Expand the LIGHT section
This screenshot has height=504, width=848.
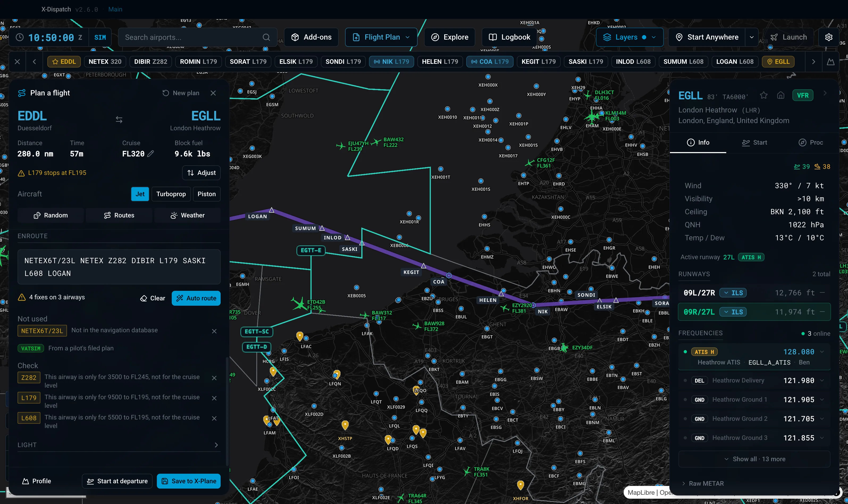[x=119, y=445]
